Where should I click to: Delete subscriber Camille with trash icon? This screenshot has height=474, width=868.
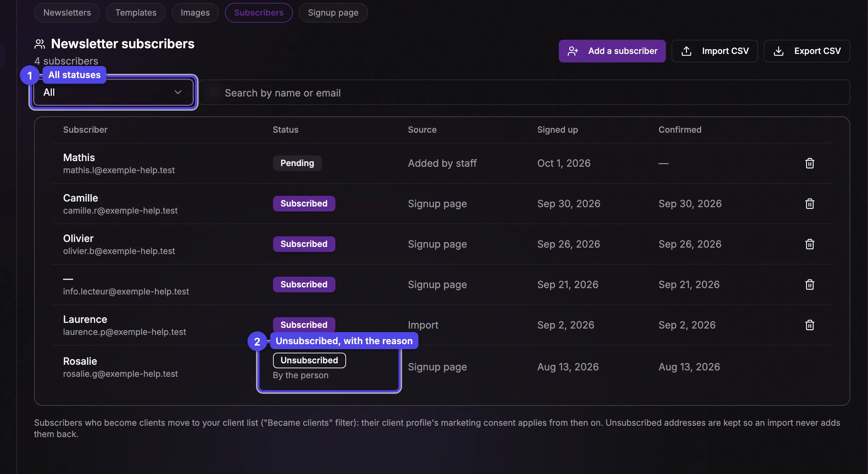click(809, 204)
